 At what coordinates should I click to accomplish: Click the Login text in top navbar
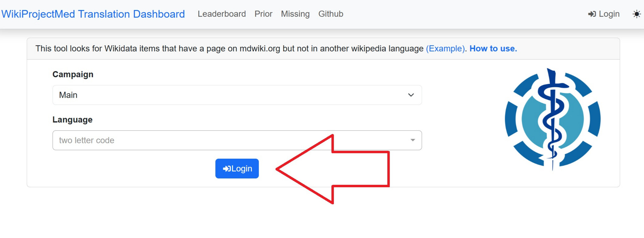[609, 14]
